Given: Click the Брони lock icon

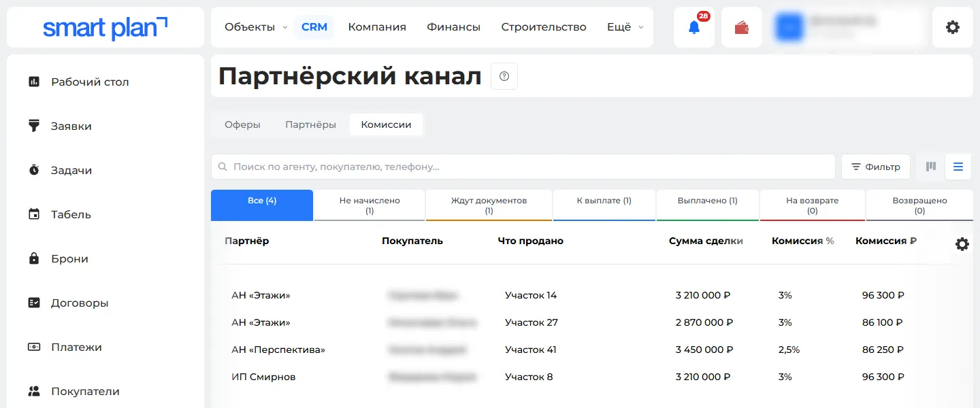Looking at the screenshot, I should [x=34, y=258].
